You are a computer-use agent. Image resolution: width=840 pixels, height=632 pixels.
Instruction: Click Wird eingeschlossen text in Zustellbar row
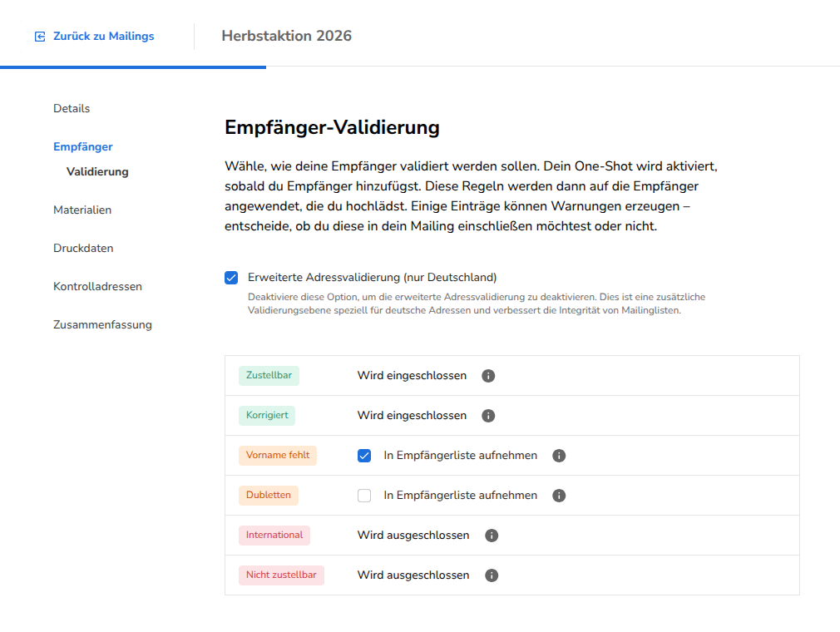pos(412,375)
